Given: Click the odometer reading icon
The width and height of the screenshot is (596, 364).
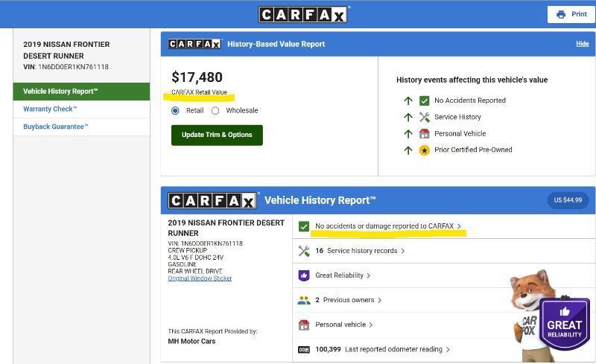Looking at the screenshot, I should tap(304, 349).
